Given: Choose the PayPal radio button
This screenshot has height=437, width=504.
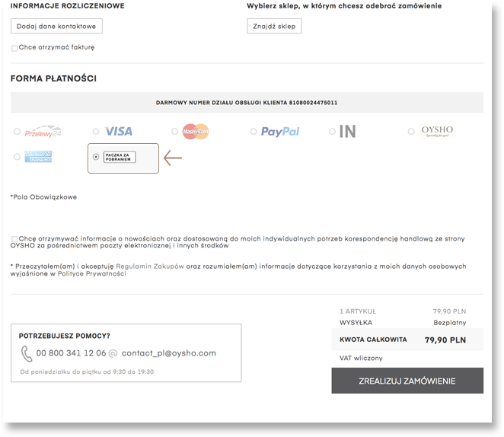Looking at the screenshot, I should pyautogui.click(x=254, y=132).
